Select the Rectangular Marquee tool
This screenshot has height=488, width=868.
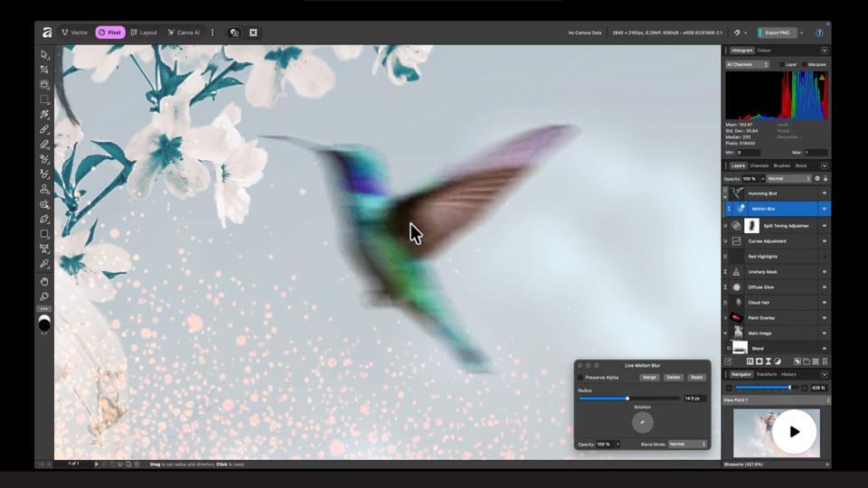point(44,99)
